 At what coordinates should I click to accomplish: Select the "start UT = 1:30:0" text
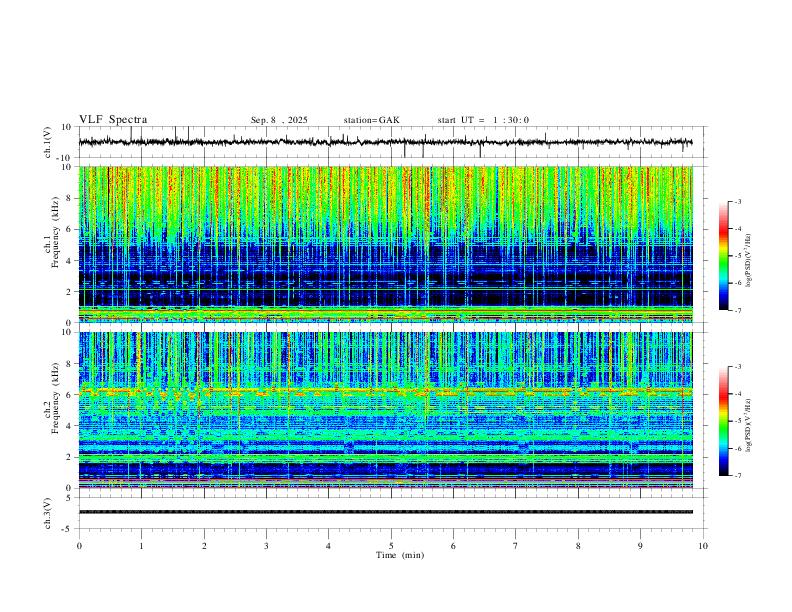(x=483, y=120)
